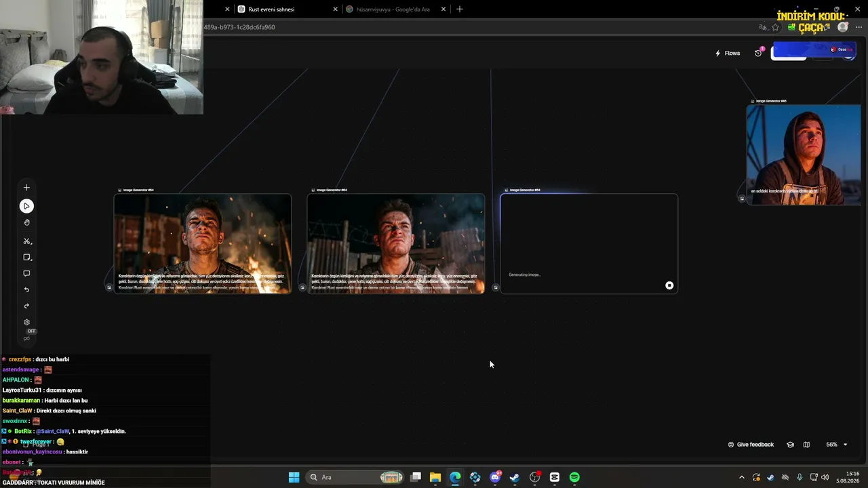The height and width of the screenshot is (488, 868).
Task: Click the first image node's input port icon
Action: pyautogui.click(x=109, y=287)
